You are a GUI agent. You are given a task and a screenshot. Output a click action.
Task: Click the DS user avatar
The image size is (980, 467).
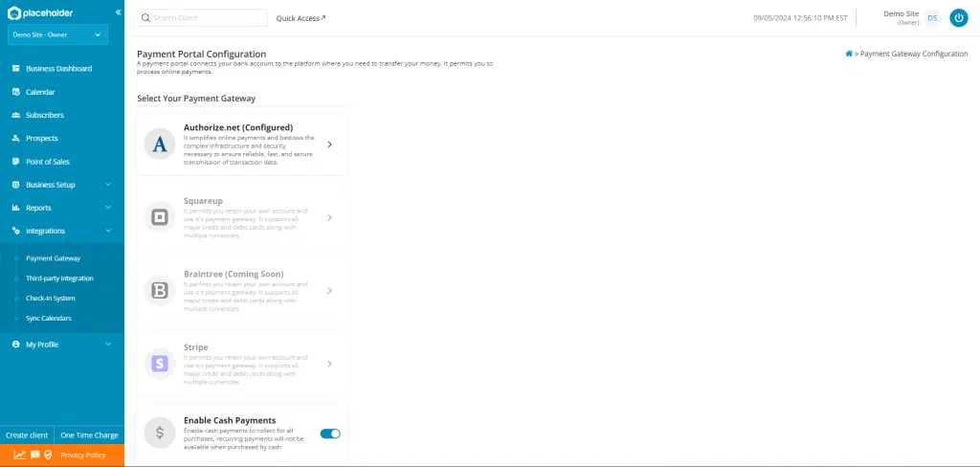[931, 18]
